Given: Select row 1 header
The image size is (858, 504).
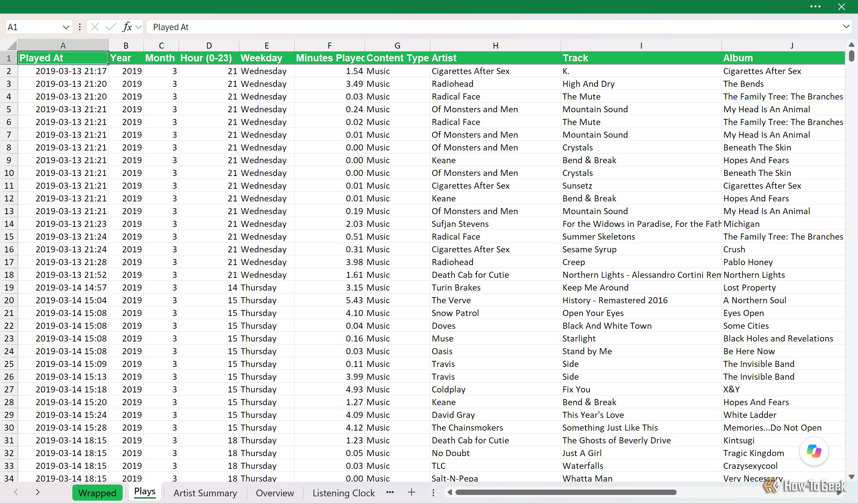Looking at the screenshot, I should pos(9,58).
